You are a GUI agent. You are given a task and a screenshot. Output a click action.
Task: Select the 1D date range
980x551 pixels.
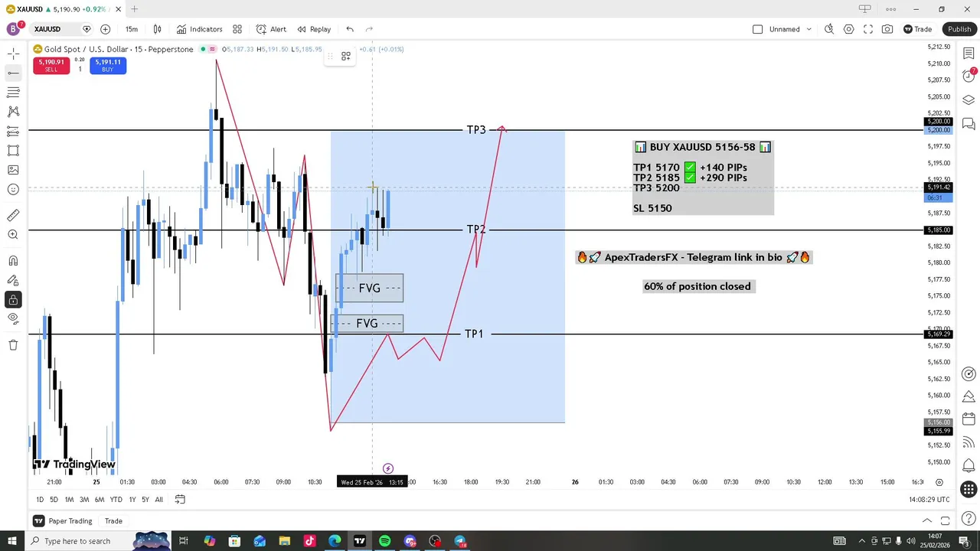coord(40,500)
